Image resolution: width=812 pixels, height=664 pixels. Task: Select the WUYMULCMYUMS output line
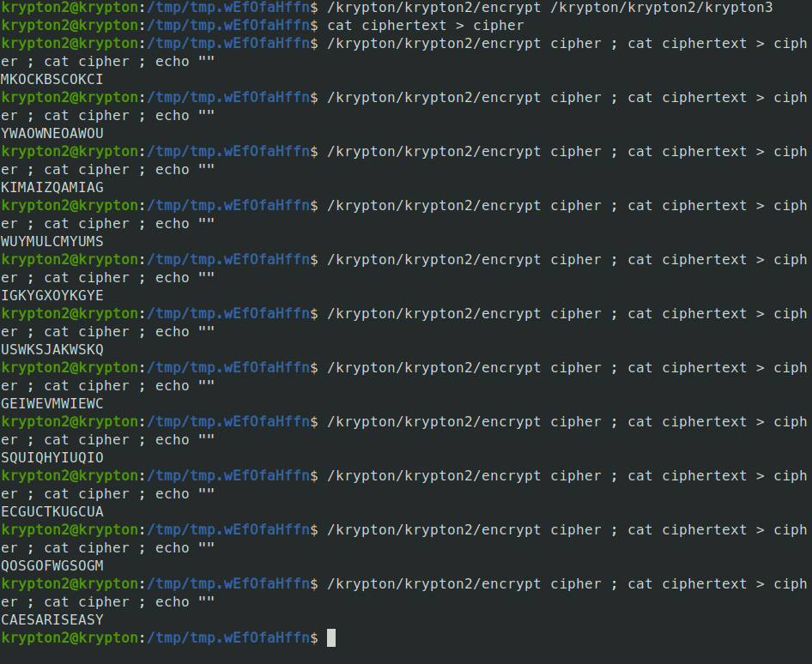point(52,241)
